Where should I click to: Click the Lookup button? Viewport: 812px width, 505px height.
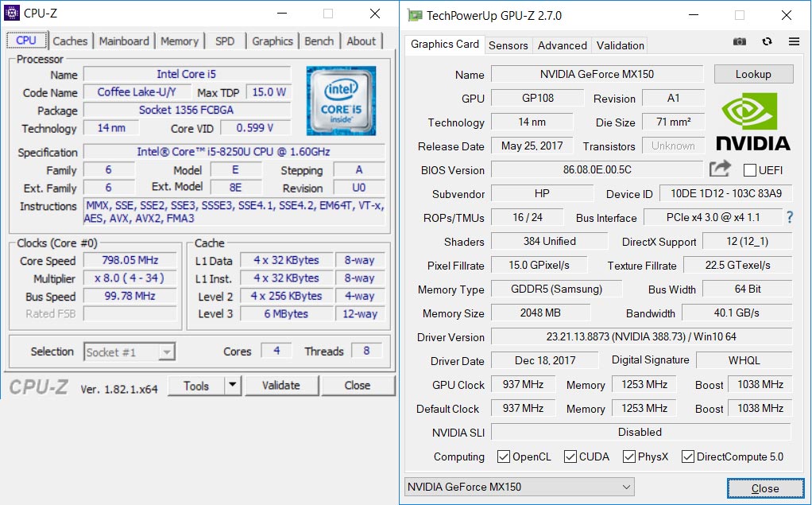click(x=753, y=74)
